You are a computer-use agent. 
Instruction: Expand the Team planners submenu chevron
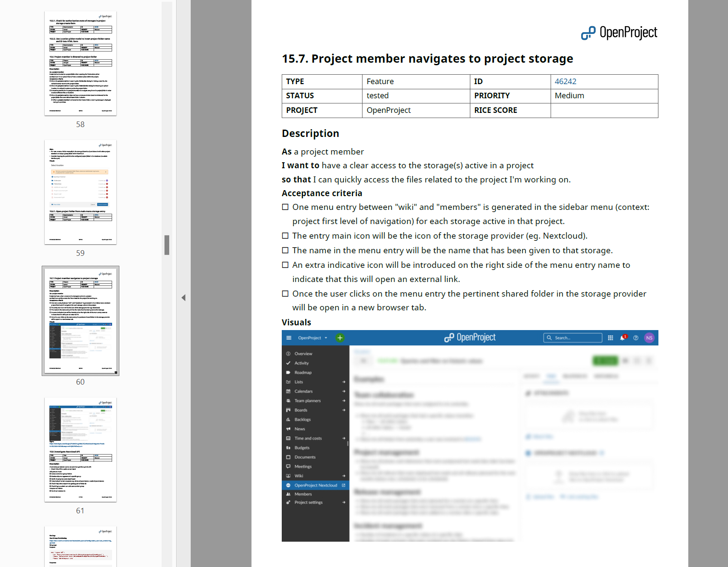(344, 400)
